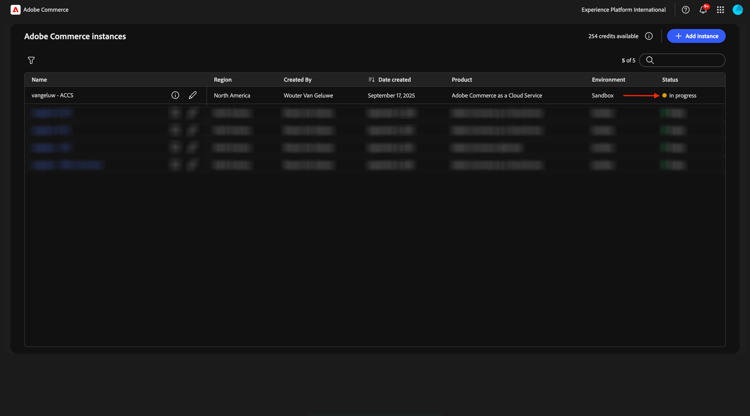Click the search magnifier icon

650,60
